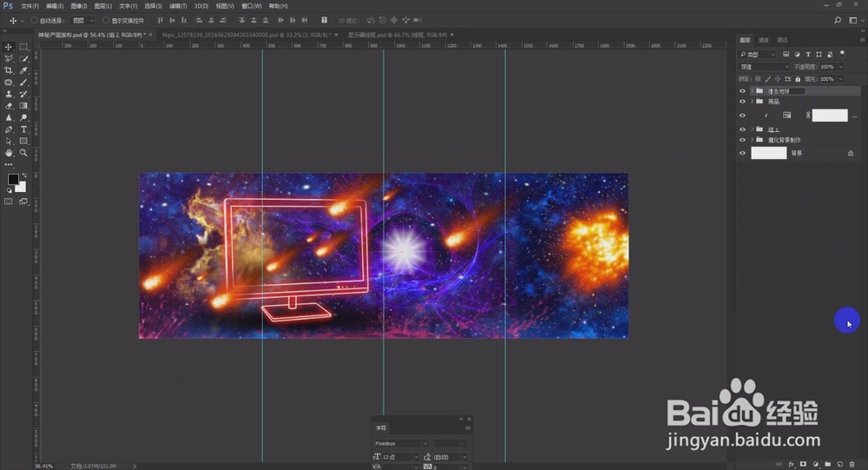The width and height of the screenshot is (868, 470).
Task: Hide the 撞击地球 group layer
Action: 742,91
